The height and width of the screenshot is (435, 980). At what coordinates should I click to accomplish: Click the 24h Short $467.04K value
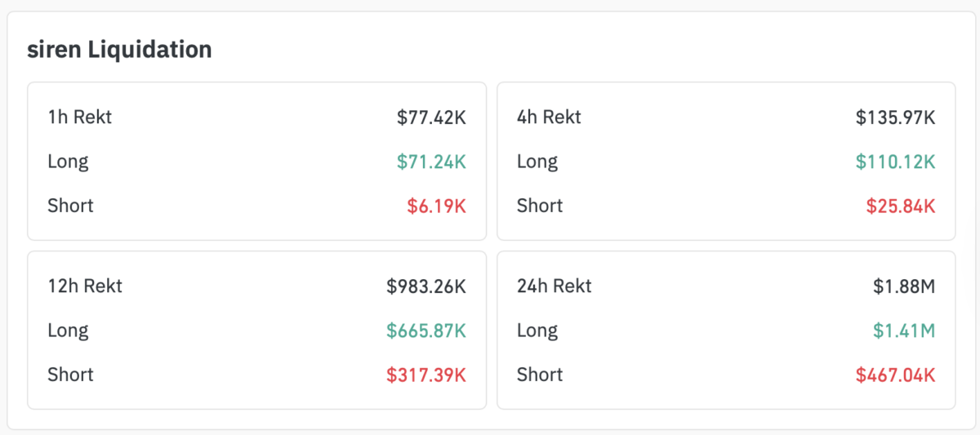tap(895, 375)
